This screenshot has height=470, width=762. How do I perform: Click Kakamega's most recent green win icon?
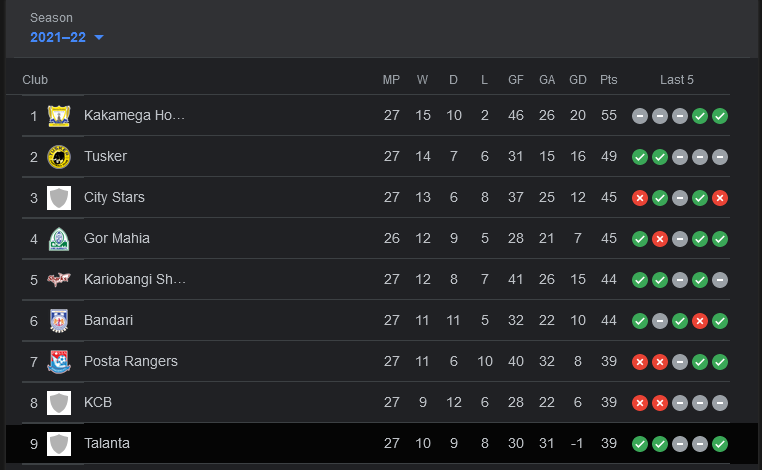720,116
